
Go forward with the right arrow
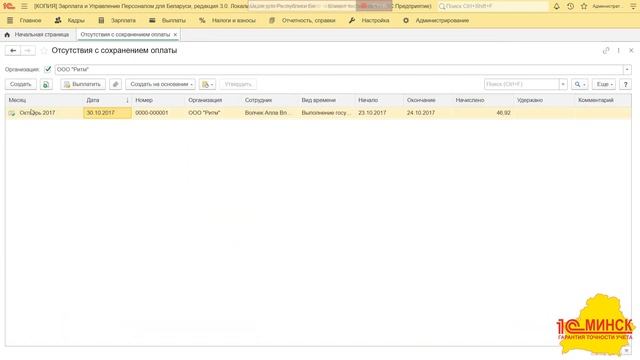point(28,51)
